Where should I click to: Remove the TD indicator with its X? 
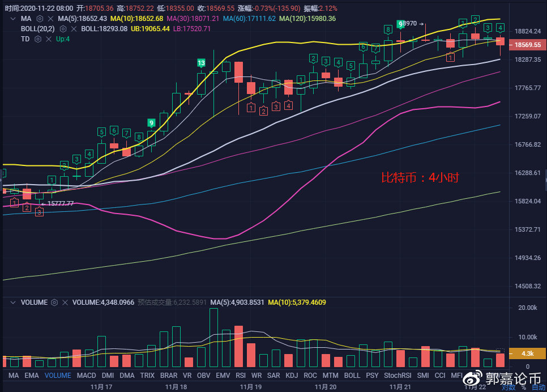(48, 39)
